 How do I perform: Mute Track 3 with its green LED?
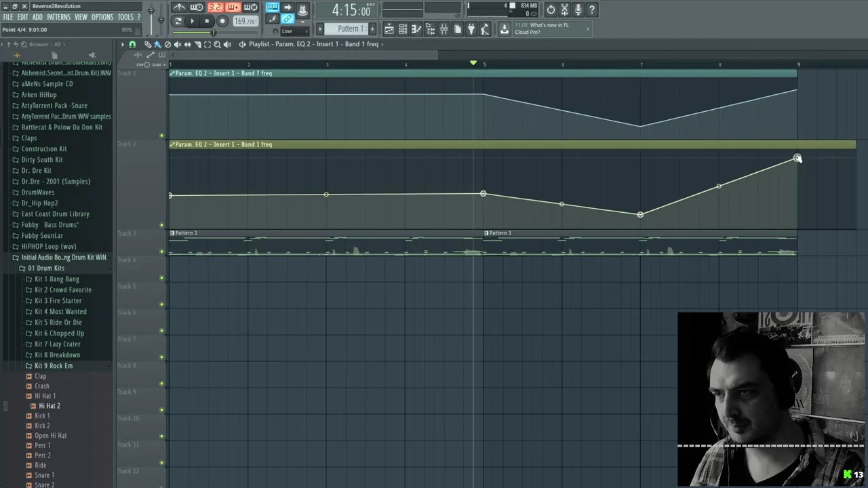click(161, 251)
